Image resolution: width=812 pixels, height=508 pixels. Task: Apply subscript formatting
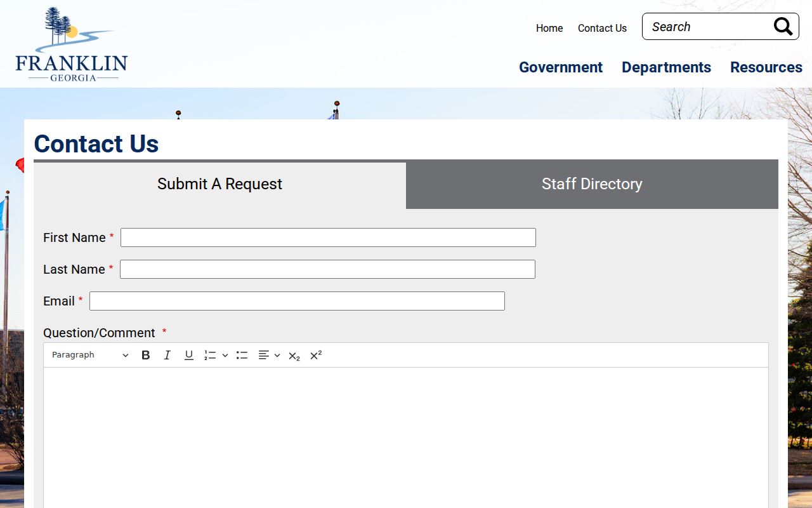pos(294,356)
